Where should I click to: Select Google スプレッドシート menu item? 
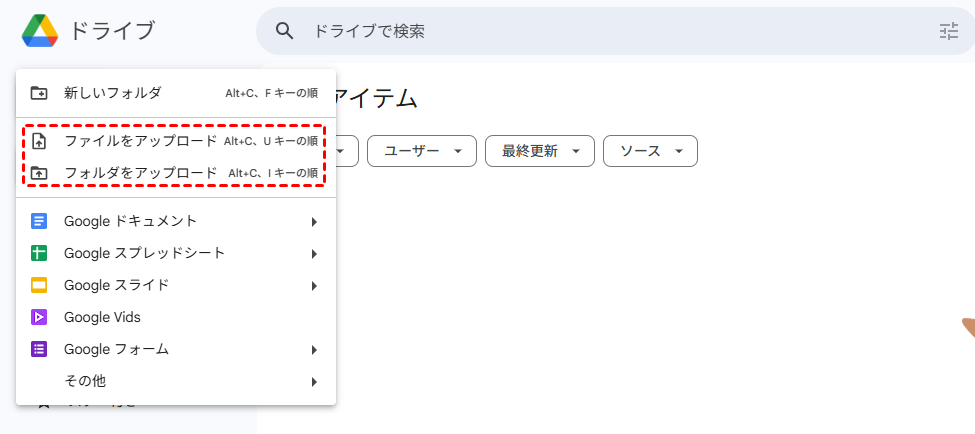tap(176, 253)
